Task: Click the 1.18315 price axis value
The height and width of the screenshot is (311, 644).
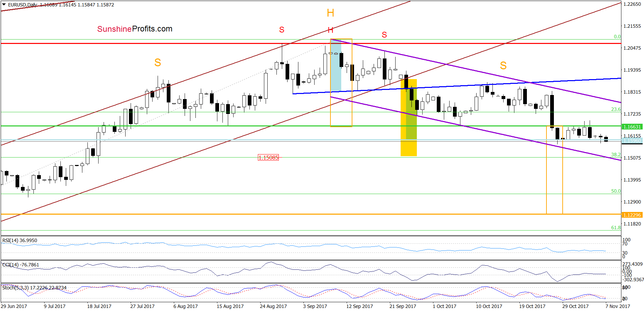Action: coord(632,92)
